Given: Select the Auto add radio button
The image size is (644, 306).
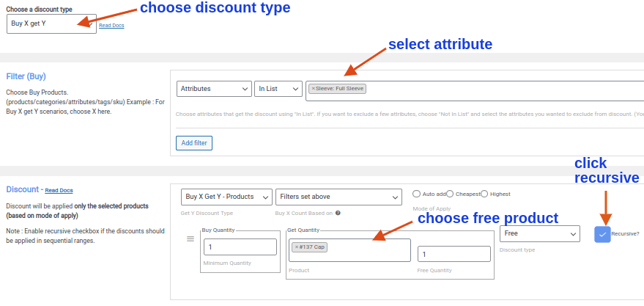Looking at the screenshot, I should [x=417, y=194].
